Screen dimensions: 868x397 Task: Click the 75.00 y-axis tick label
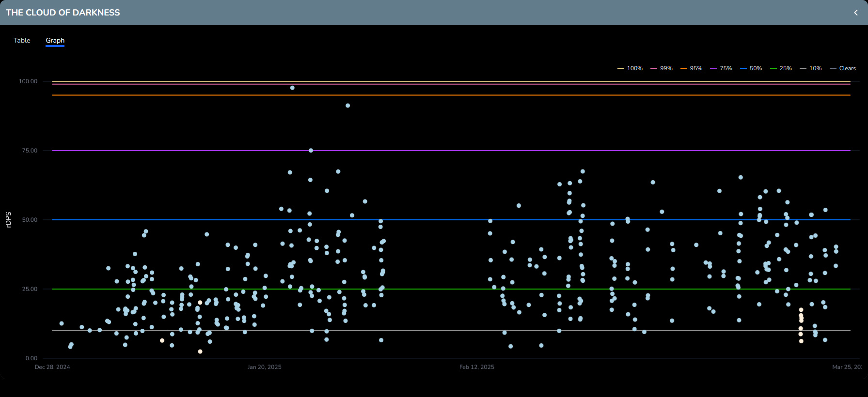tap(30, 151)
